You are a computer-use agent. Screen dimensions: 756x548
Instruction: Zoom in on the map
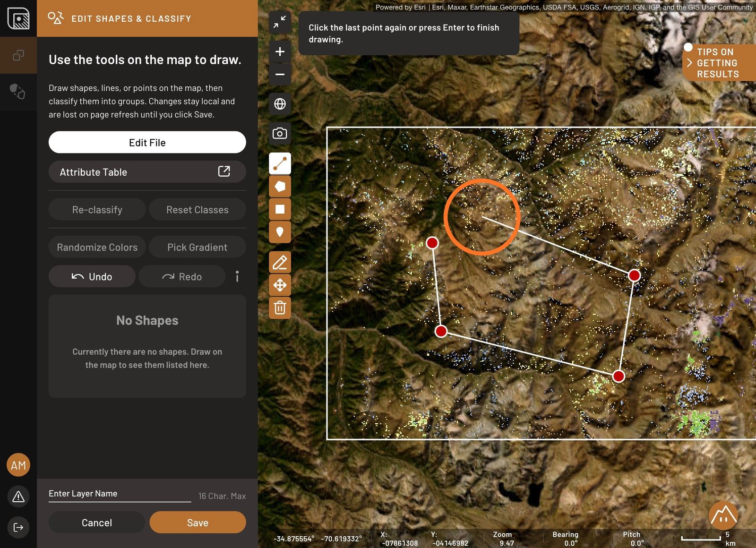(280, 51)
